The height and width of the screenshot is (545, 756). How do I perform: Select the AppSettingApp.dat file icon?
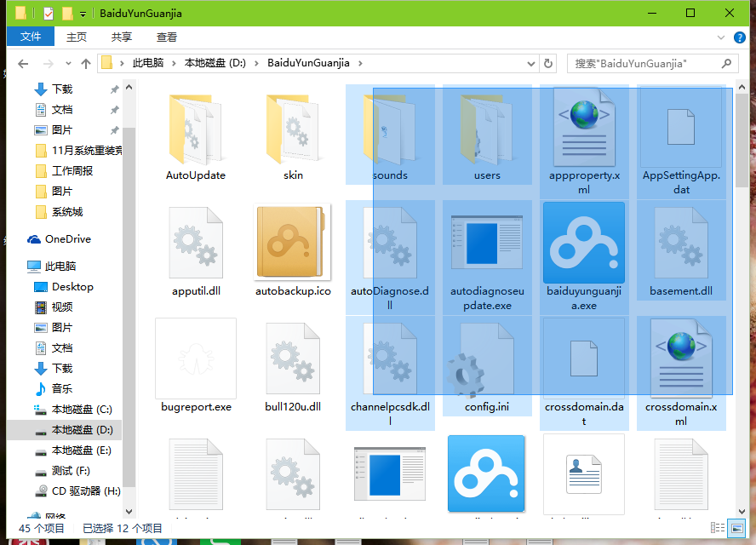[681, 128]
